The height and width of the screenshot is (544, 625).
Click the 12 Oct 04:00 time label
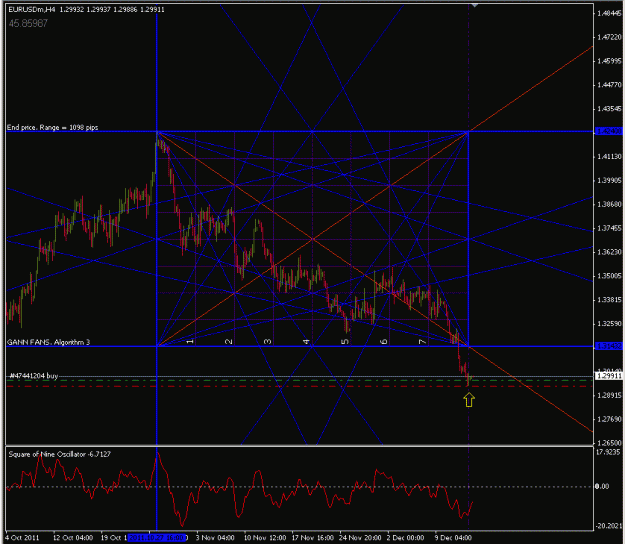pos(73,538)
